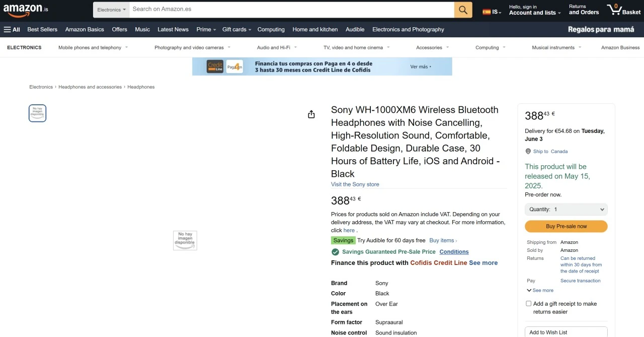Open the Quantity dropdown
Viewport: 644px width, 337px height.
pos(566,210)
